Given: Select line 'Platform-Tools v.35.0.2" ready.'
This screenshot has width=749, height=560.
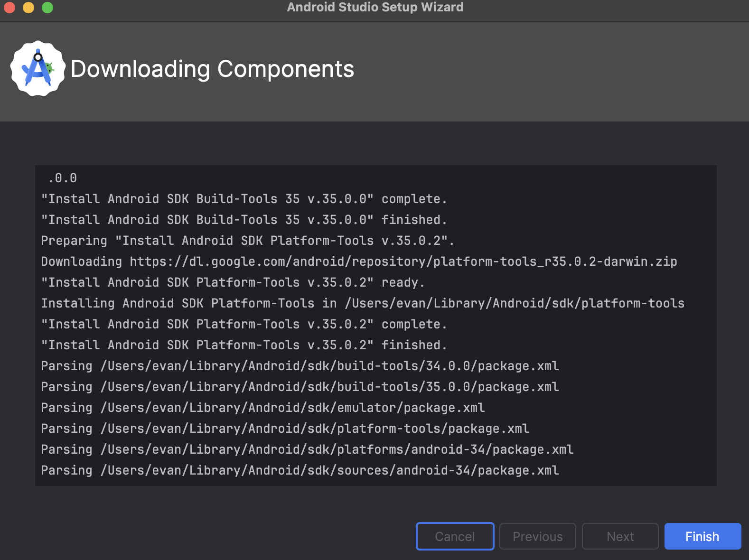Looking at the screenshot, I should point(233,282).
